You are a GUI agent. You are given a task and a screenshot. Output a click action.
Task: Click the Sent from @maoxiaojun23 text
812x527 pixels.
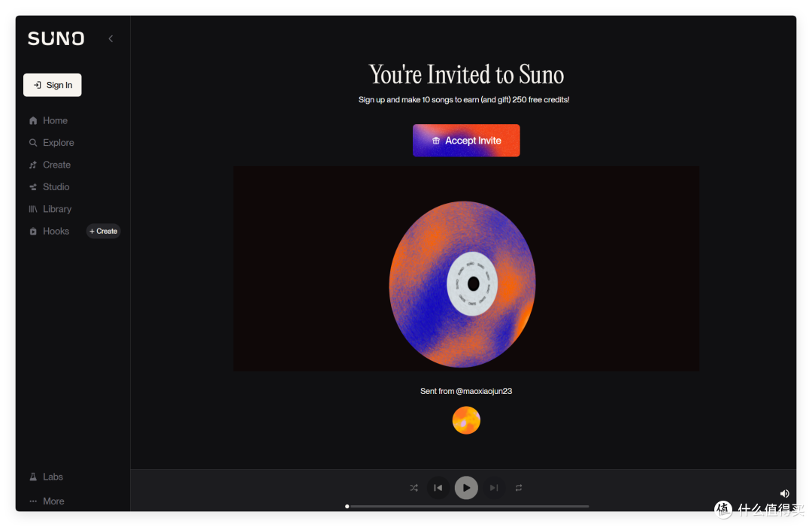(x=466, y=392)
